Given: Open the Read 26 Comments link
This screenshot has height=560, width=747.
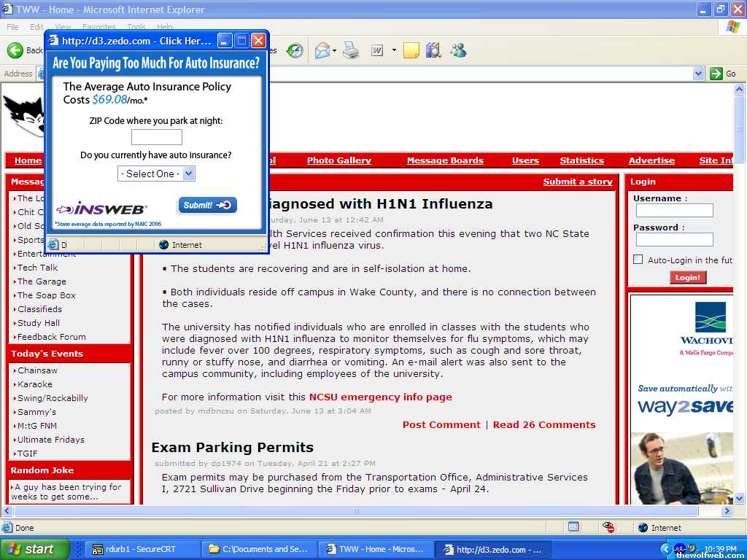Looking at the screenshot, I should [x=544, y=424].
